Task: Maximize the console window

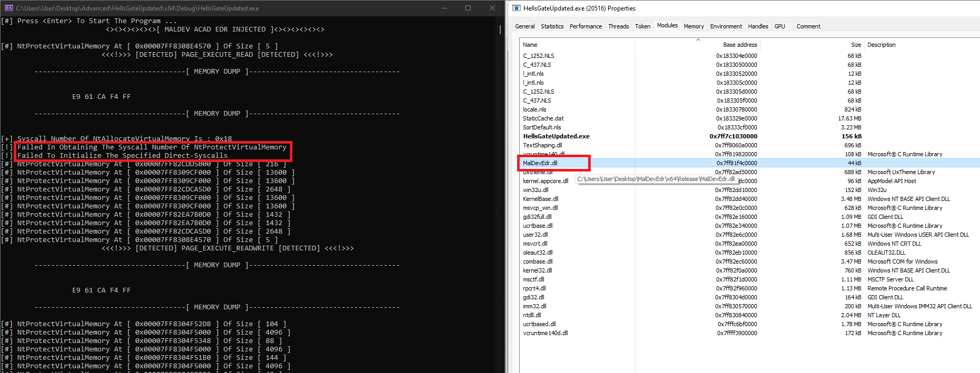Action: coord(468,8)
